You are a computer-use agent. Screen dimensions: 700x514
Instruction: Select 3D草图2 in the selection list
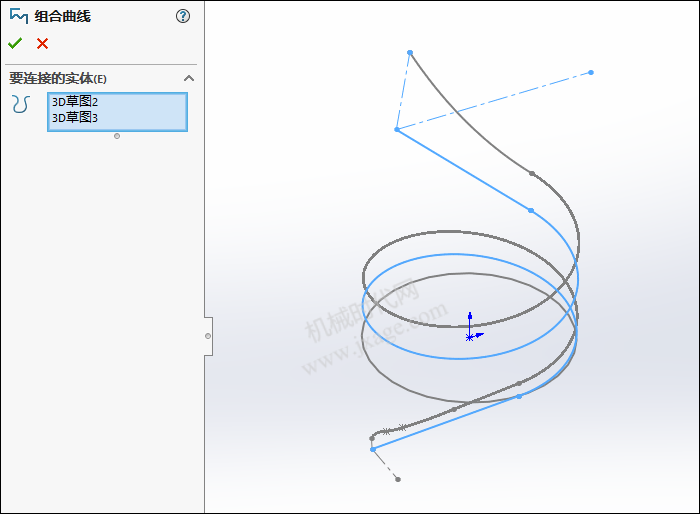coord(75,102)
